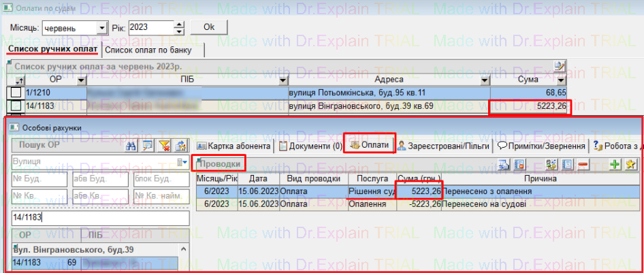This screenshot has width=644, height=273.
Task: Open the Місяць month dropdown
Action: (x=102, y=28)
